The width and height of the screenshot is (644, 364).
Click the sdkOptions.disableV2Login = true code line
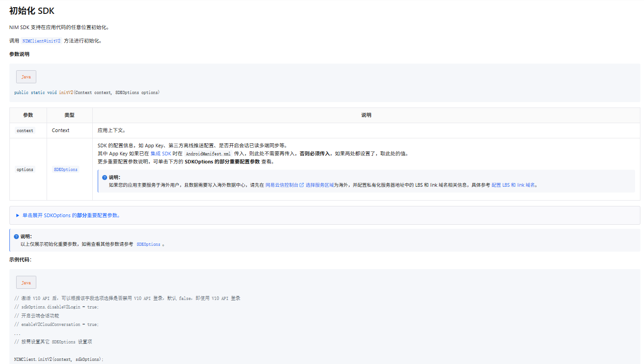coord(56,307)
